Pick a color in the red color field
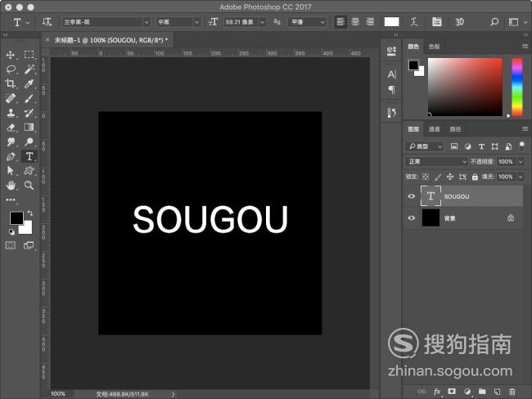This screenshot has height=399, width=532. tap(465, 87)
